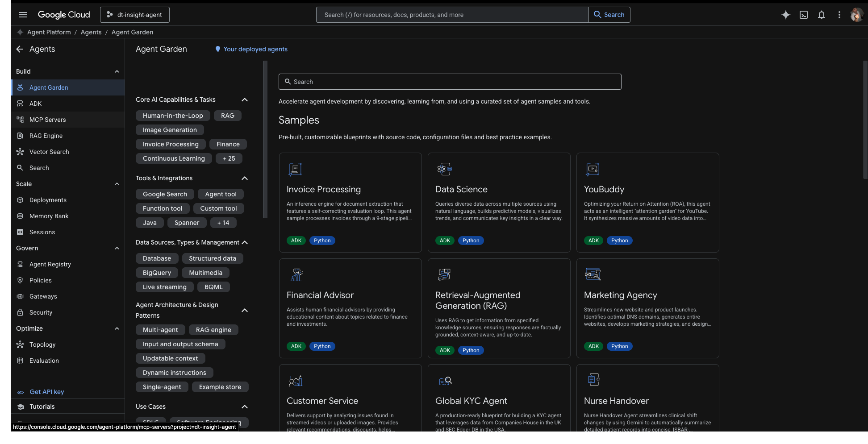Open the notifications bell
Viewport: 868px width, 444px height.
click(x=822, y=15)
